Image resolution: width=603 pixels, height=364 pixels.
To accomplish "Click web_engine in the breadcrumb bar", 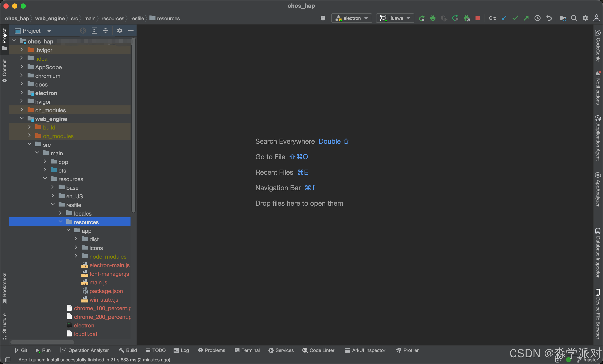I will pyautogui.click(x=50, y=18).
